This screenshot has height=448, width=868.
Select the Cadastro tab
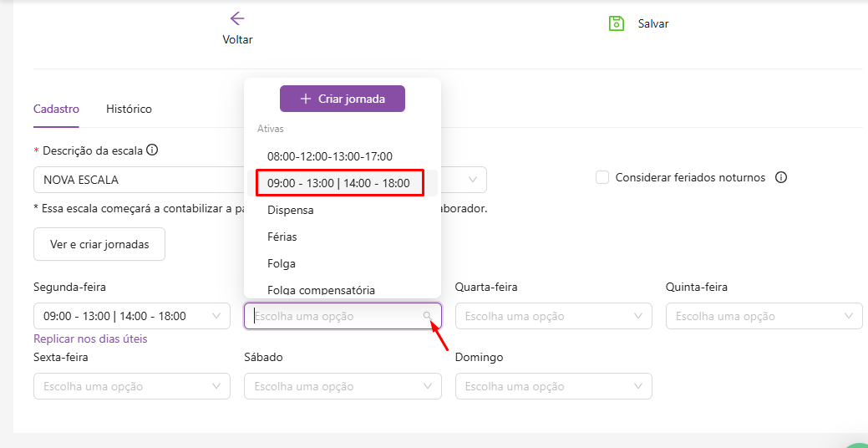click(56, 109)
